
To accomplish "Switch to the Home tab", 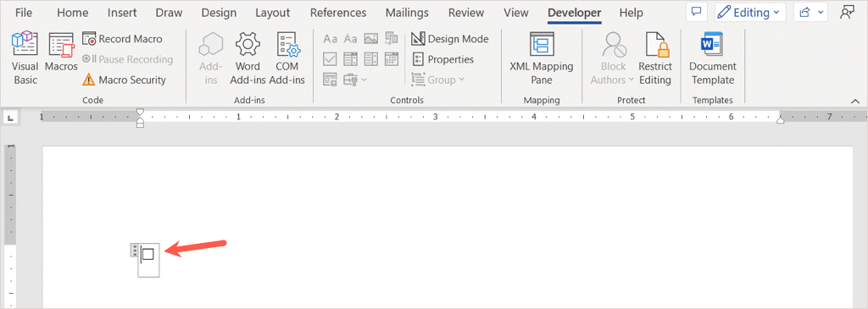I will 73,13.
